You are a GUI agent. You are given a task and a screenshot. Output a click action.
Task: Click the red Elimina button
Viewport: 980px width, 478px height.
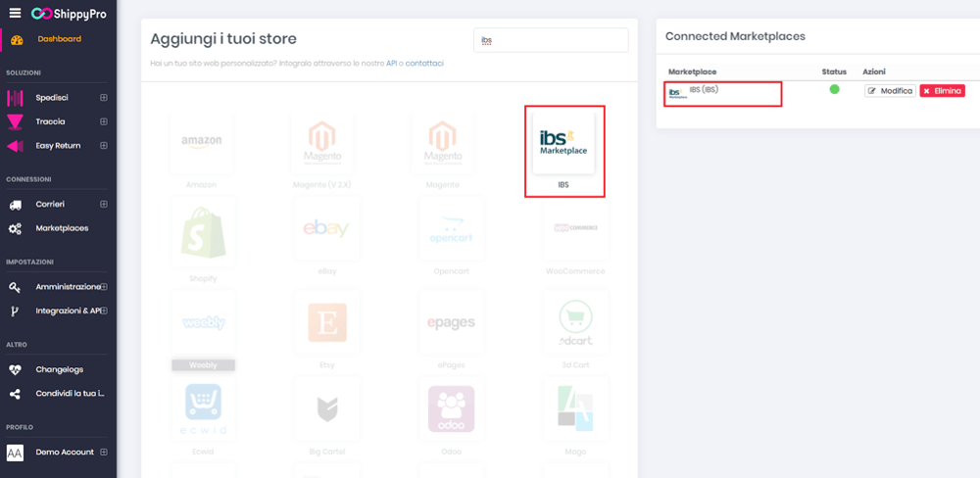(942, 91)
